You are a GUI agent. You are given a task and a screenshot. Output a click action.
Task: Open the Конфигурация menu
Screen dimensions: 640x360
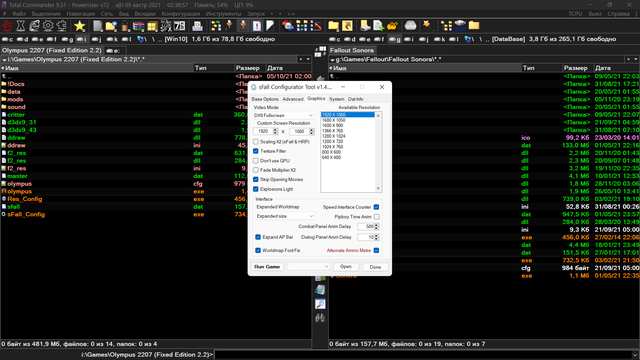(181, 14)
